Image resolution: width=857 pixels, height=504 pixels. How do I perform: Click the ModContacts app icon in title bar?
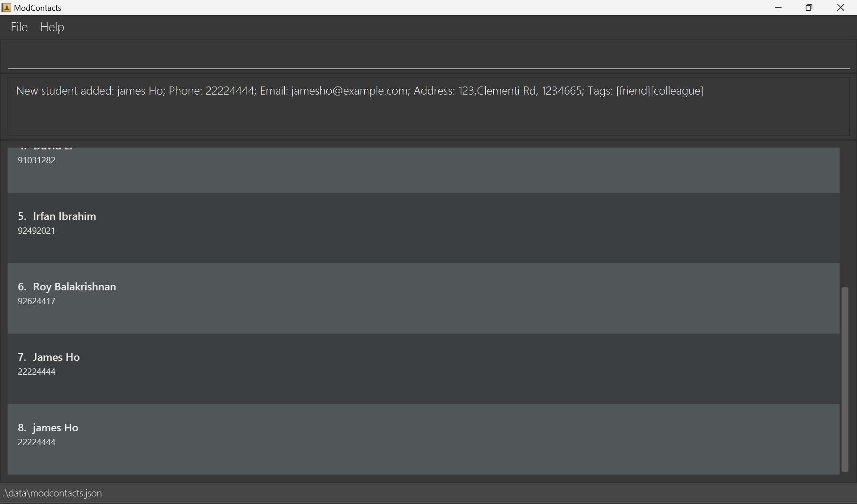click(x=6, y=8)
